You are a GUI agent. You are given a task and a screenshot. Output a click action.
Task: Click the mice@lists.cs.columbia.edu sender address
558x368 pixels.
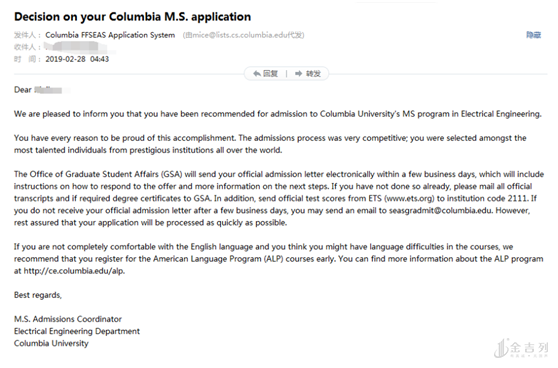pos(239,35)
